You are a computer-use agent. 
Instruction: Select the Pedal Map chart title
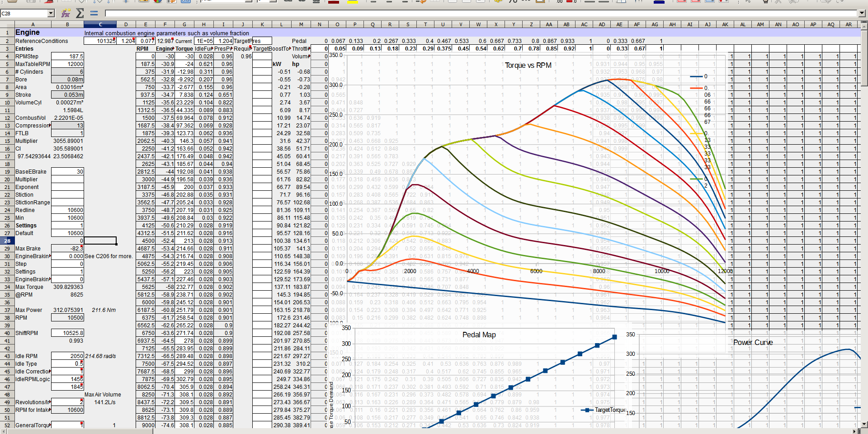pos(479,335)
